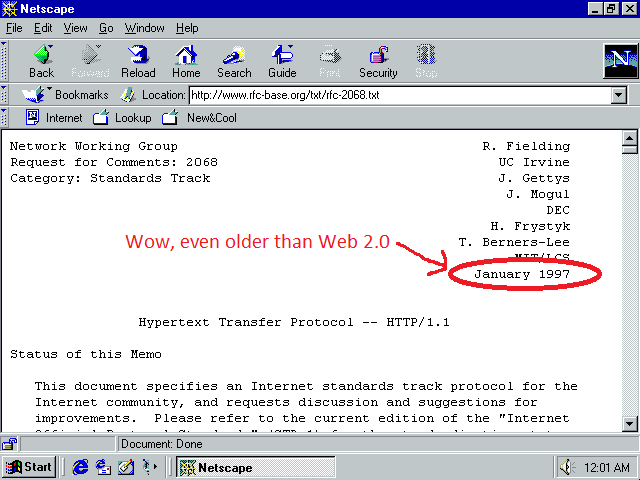Image resolution: width=640 pixels, height=480 pixels.
Task: Click the 12:01 AM taskbar clock
Action: pos(606,467)
